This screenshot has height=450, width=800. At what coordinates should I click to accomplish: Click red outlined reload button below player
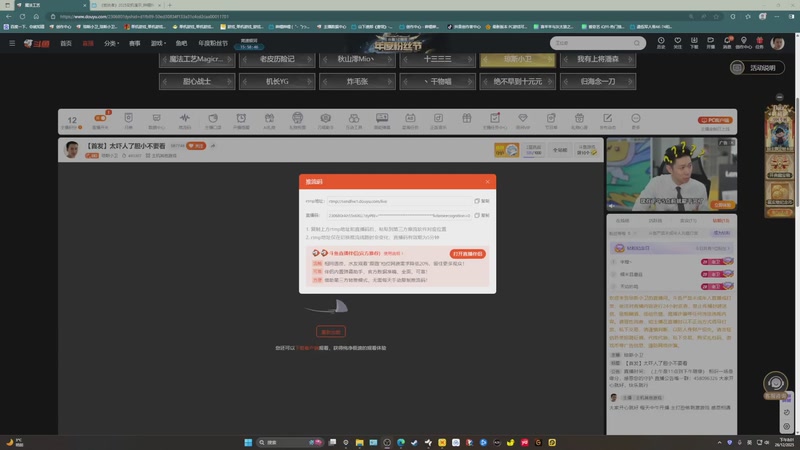pos(331,332)
